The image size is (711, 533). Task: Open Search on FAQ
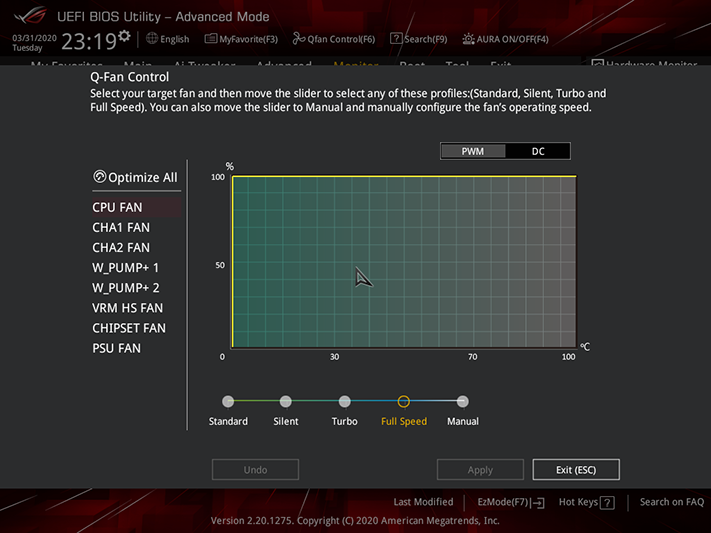672,502
